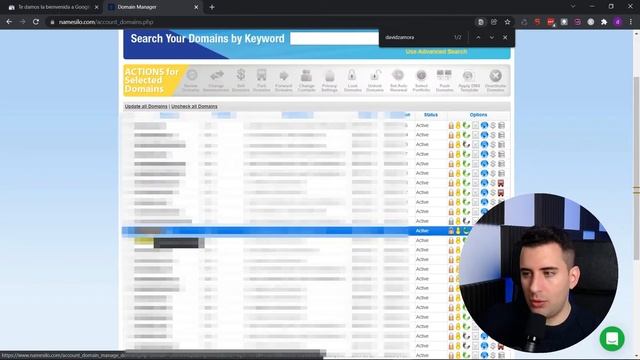Screen dimensions: 640x360
Task: Click the share page icon in address bar
Action: coord(494,22)
